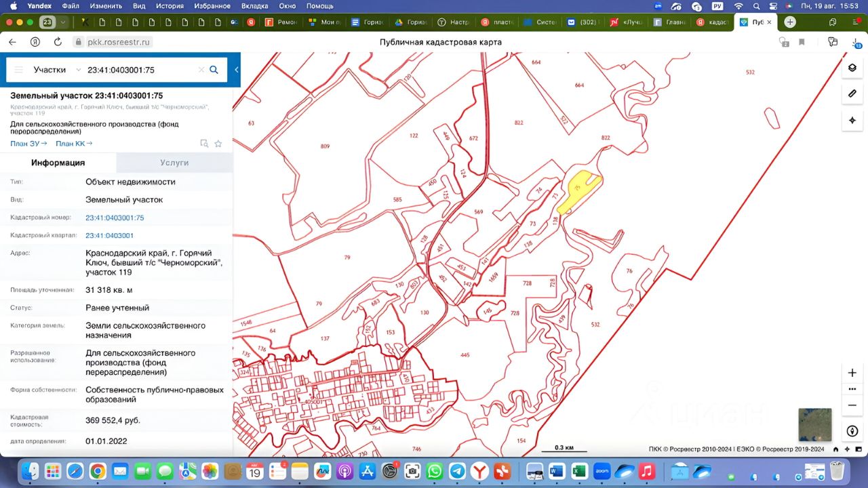Click the bookmark page icon
Screen dimensions: 868x488
click(x=802, y=42)
